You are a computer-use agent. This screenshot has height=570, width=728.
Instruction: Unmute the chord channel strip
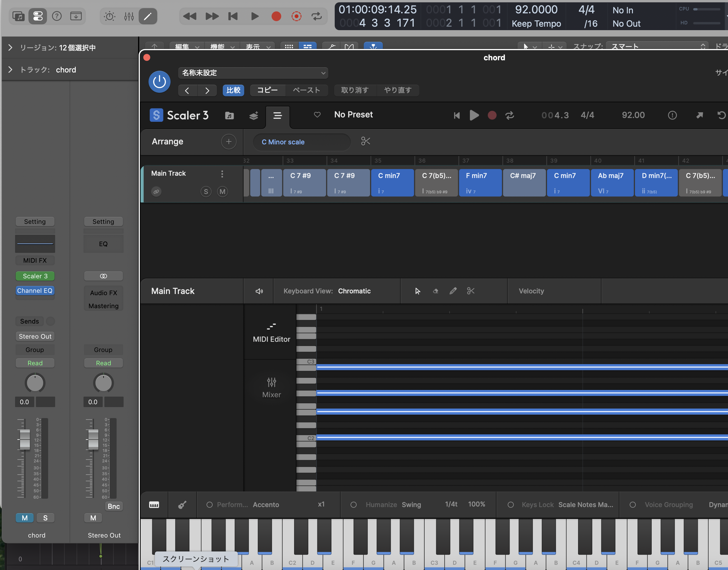25,518
